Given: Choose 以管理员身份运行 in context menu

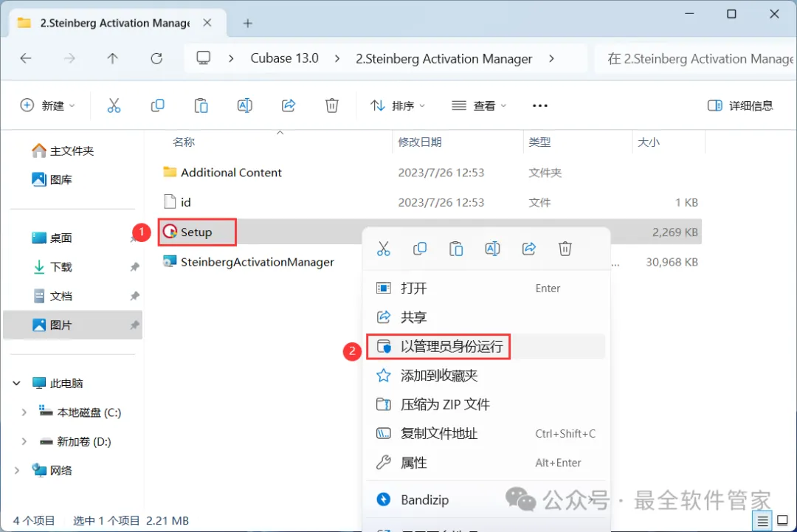Looking at the screenshot, I should pyautogui.click(x=486, y=347).
